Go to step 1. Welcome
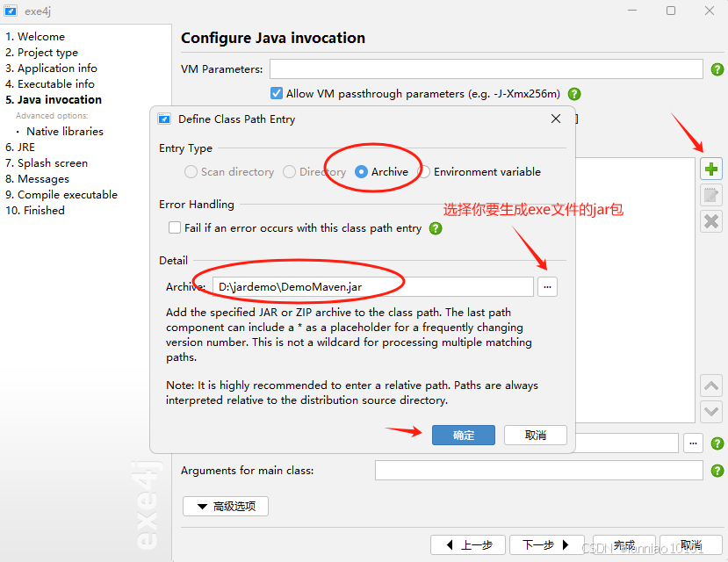 35,37
